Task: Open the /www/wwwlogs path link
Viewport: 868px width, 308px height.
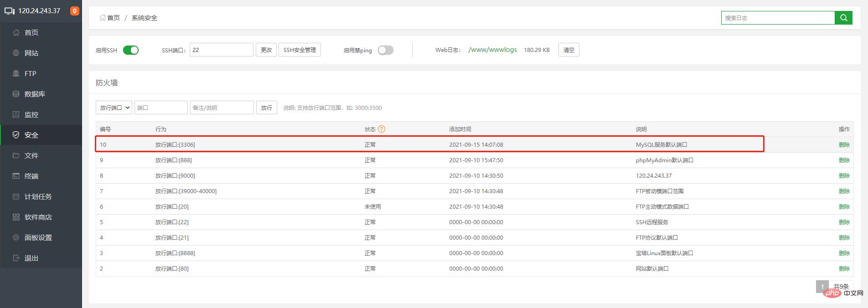Action: 492,50
